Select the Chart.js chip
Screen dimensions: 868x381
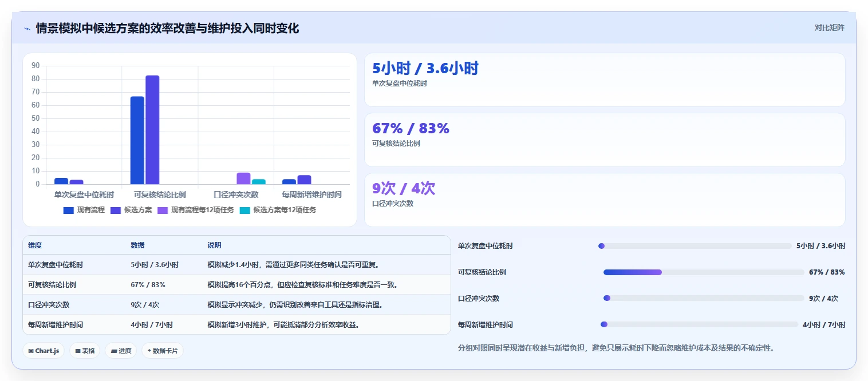click(x=44, y=351)
